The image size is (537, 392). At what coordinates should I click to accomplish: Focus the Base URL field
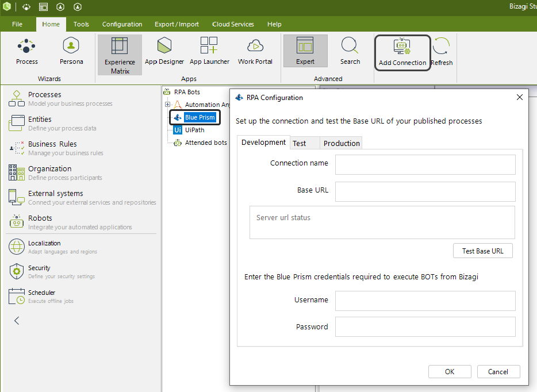(x=425, y=192)
